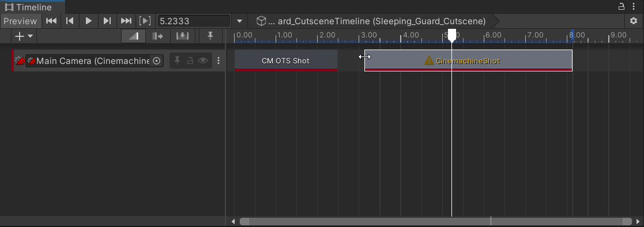Select the CM OTS Shot clip
Viewport: 644px width, 227px height.
(286, 60)
